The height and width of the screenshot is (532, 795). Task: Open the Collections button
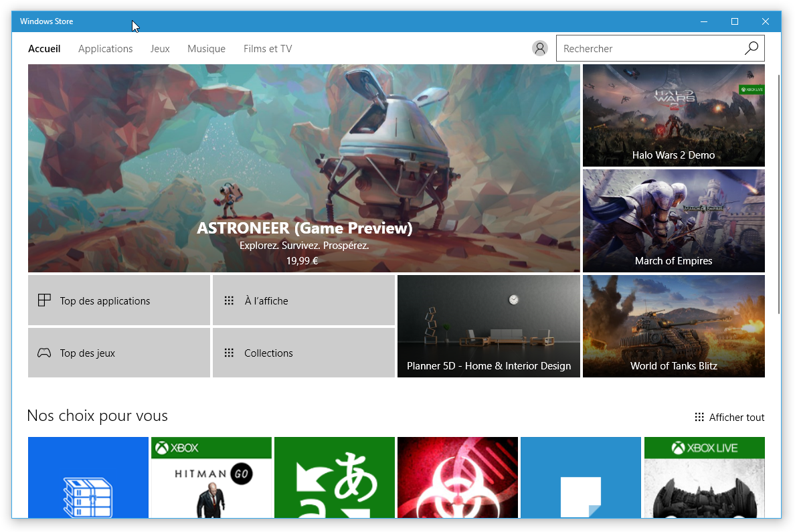click(x=304, y=353)
